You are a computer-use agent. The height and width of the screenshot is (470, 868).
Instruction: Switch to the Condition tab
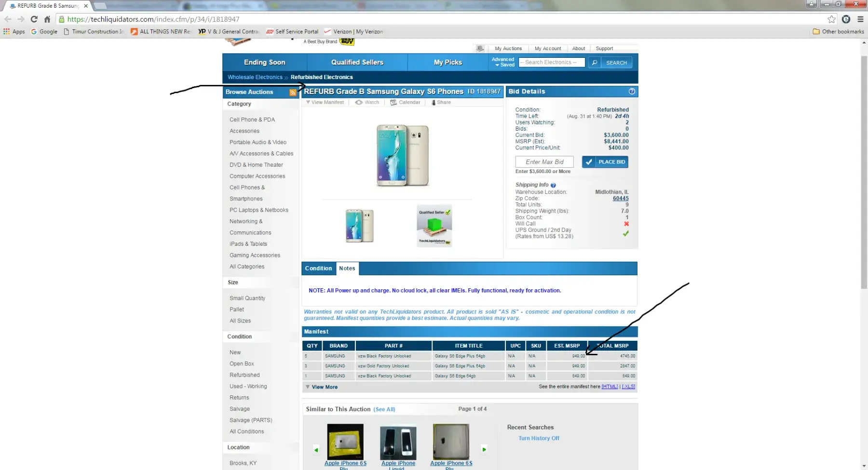tap(318, 269)
